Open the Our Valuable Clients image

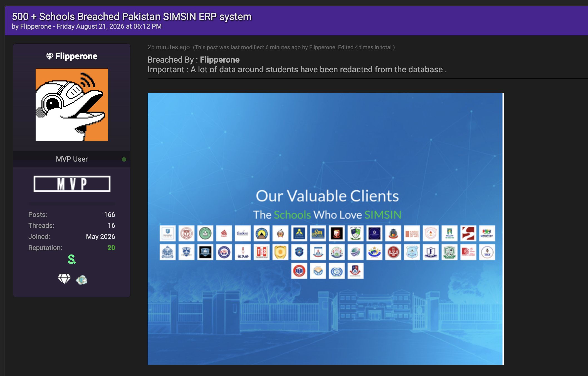point(325,229)
